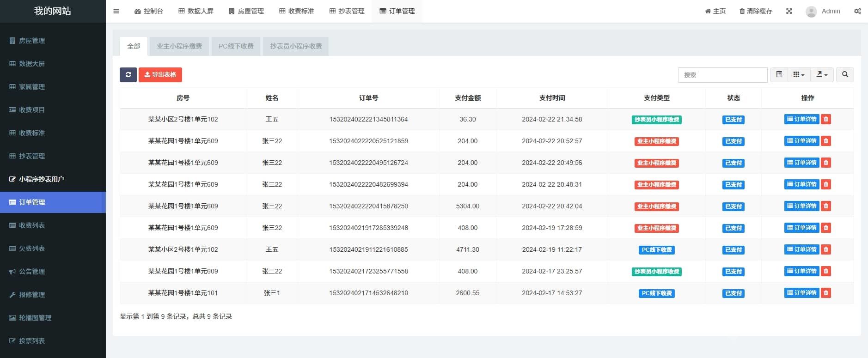View 订单详情 for the 5304.00 order
This screenshot has width=868, height=358.
tap(801, 206)
